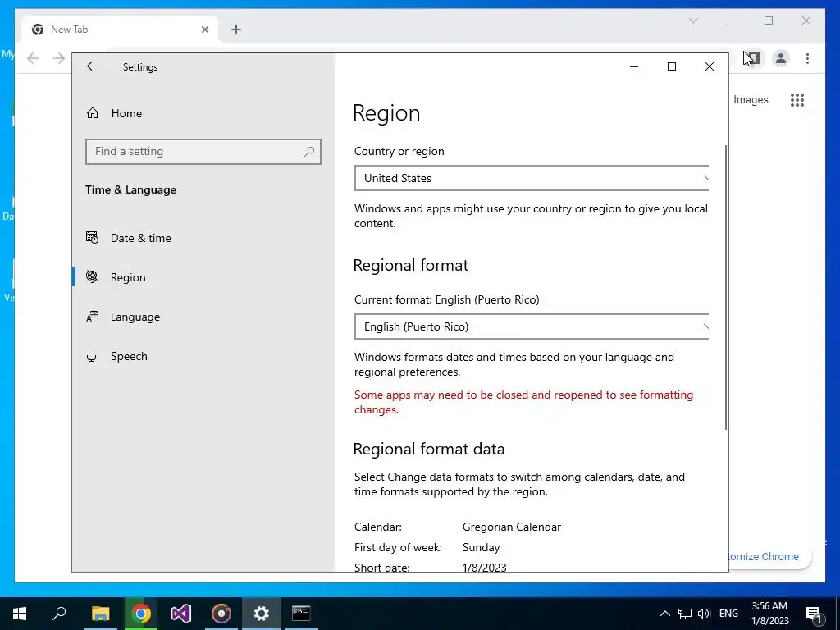Open the Command Prompt taskbar icon
Screen dimensions: 840x630
301,614
